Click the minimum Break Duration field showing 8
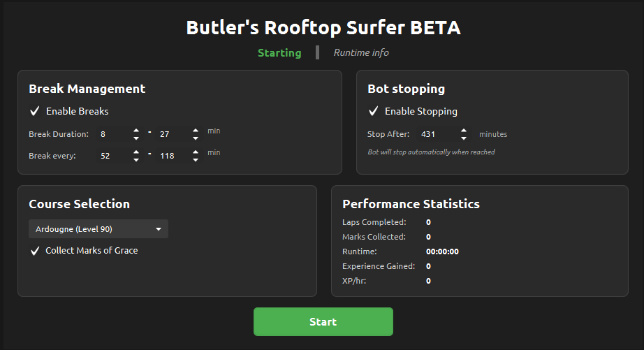This screenshot has height=350, width=644. (x=113, y=133)
